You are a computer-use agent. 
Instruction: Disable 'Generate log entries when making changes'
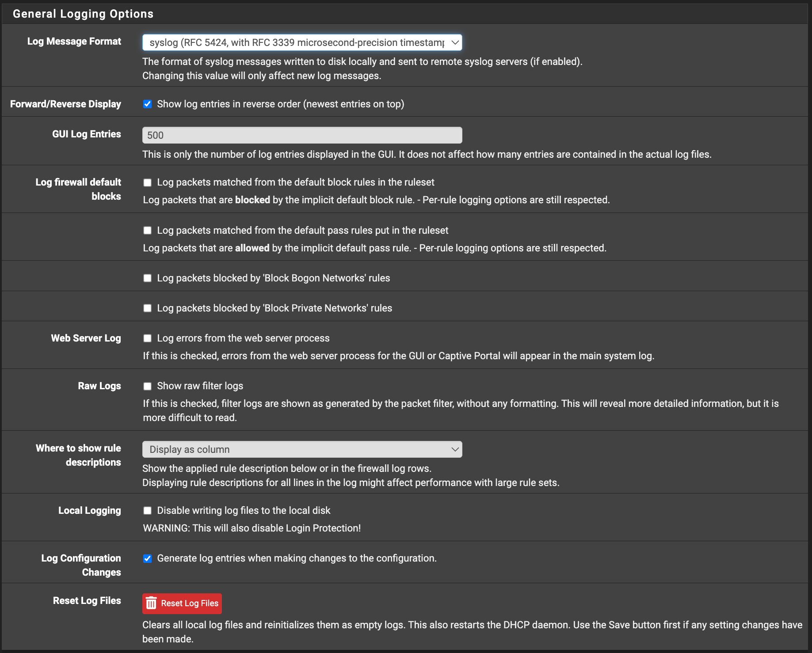point(147,558)
